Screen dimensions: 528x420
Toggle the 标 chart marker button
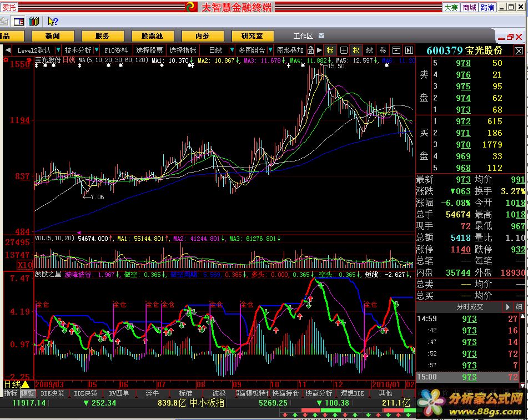330,50
